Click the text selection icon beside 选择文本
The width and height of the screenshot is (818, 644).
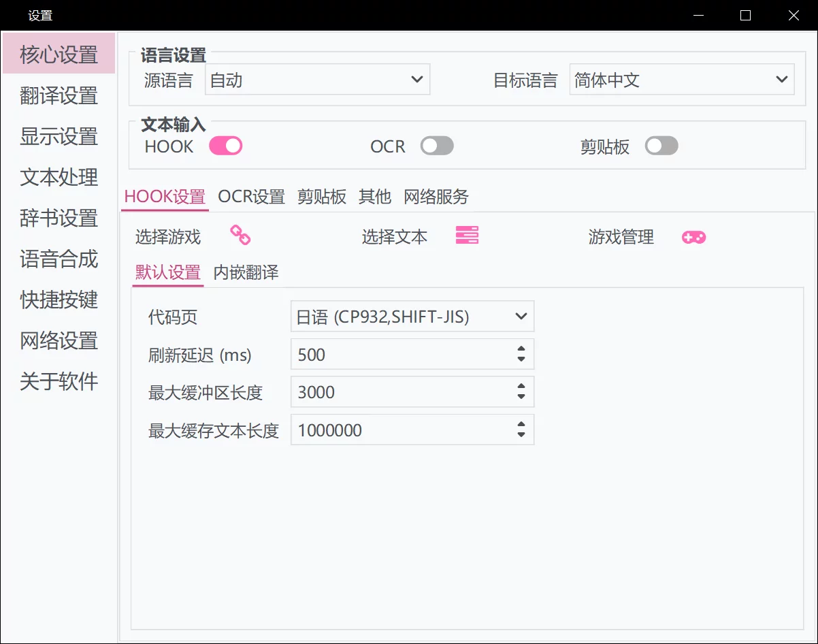[x=467, y=236]
